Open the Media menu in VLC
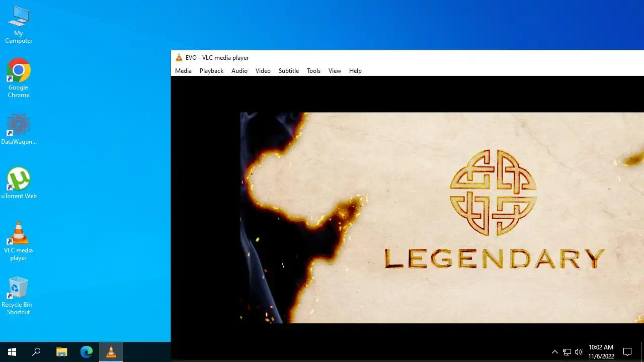 pos(183,71)
